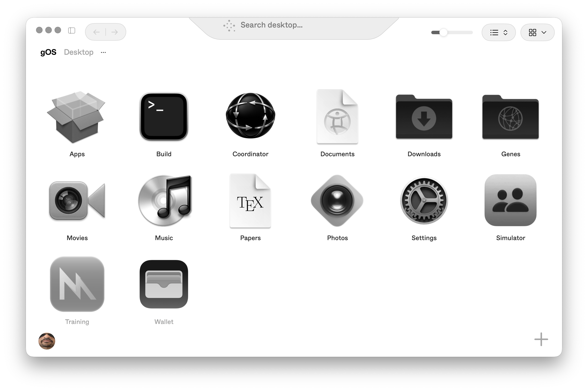Click the Papers label

250,238
